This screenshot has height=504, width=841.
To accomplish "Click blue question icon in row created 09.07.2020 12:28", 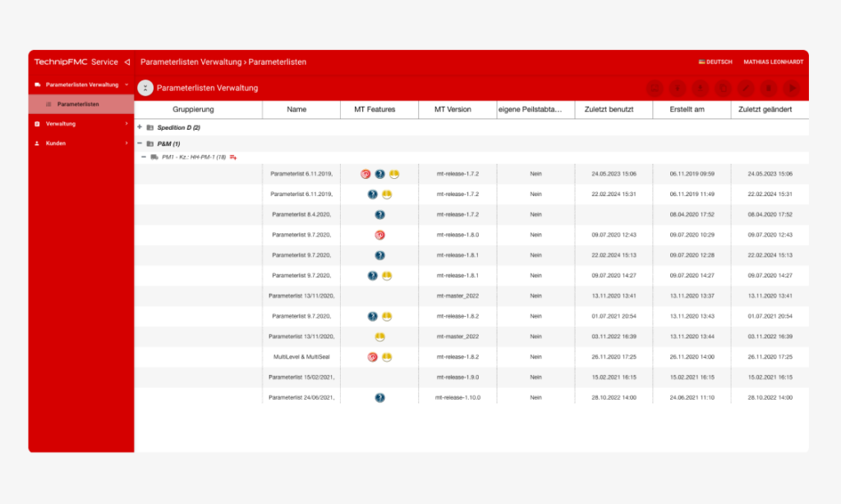I will tap(379, 255).
